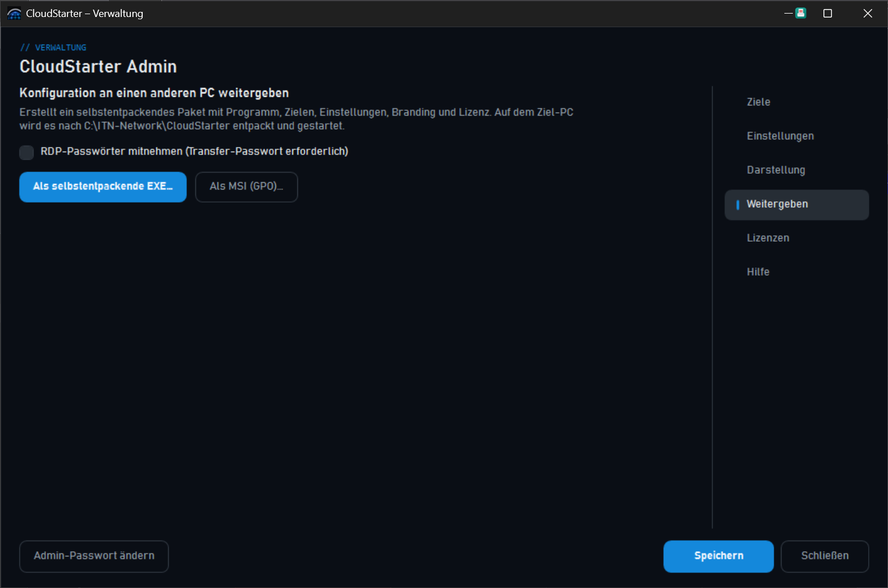This screenshot has width=888, height=588.
Task: Create package via Als selbstentpackende EXE button
Action: pyautogui.click(x=103, y=187)
